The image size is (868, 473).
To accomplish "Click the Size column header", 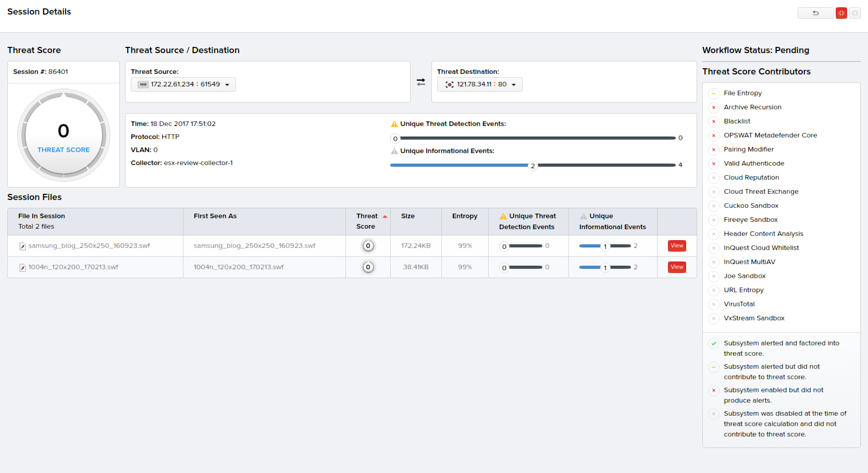I will tap(408, 216).
